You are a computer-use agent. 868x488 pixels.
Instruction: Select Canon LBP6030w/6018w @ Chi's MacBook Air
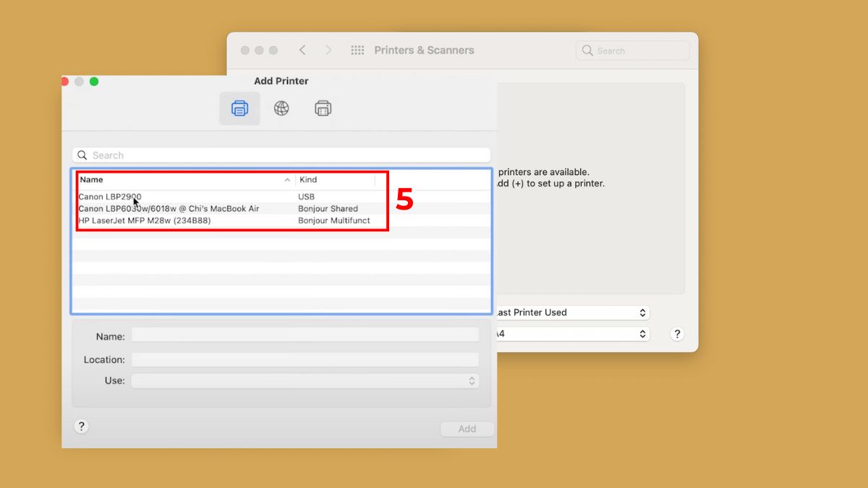(x=281, y=208)
